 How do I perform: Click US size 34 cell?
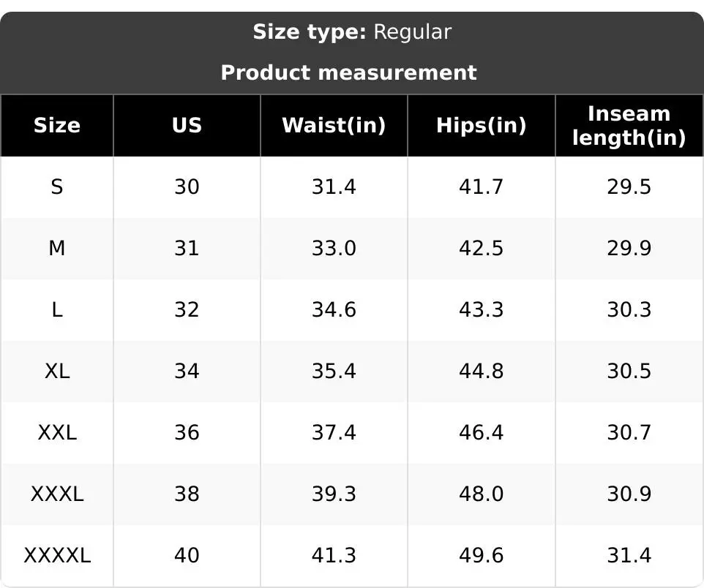[187, 372]
